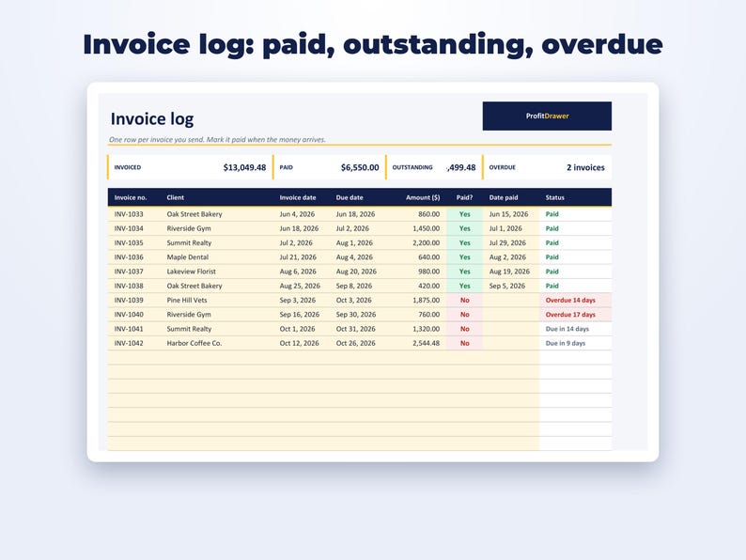This screenshot has height=560, width=746.
Task: Click the Due in 9 days status
Action: click(x=566, y=343)
